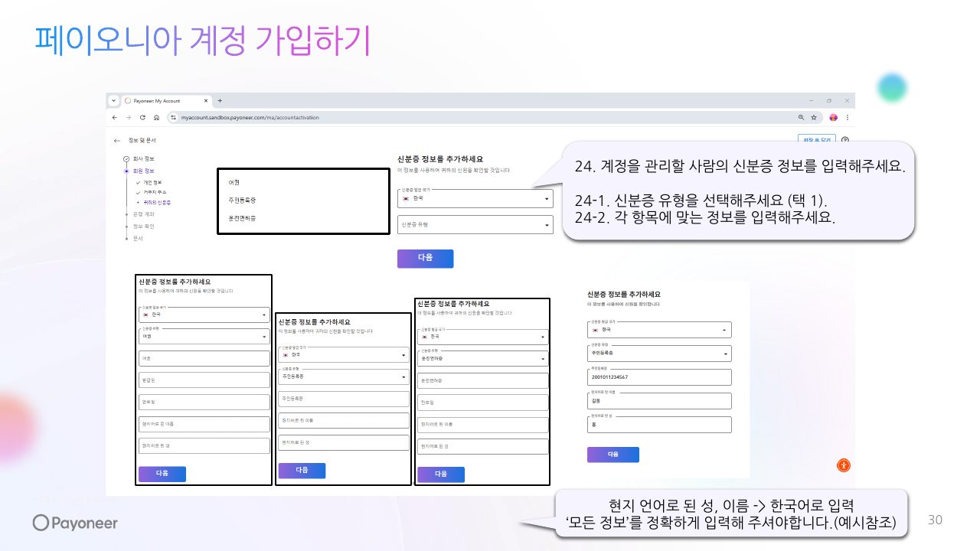Click the back arrow beside 정보 및 문서
The image size is (980, 551).
117,141
